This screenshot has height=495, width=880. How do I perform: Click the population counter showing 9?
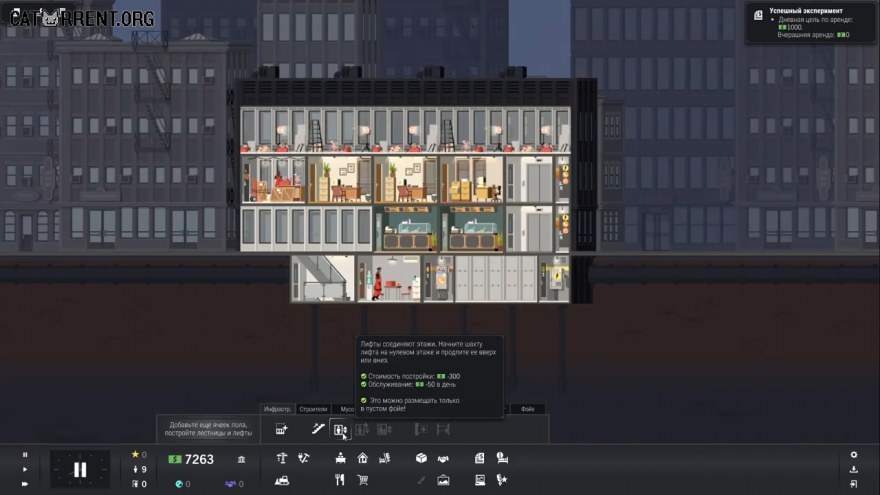(x=139, y=469)
